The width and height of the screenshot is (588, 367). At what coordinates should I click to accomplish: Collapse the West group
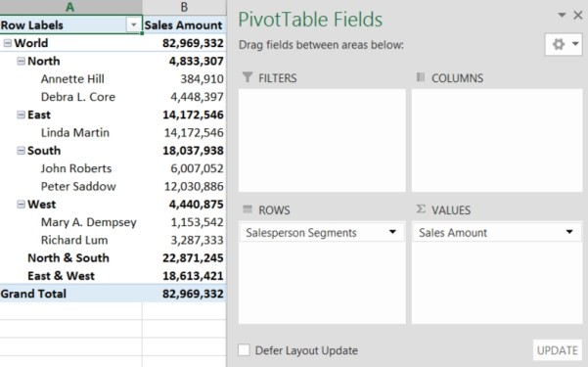tap(21, 205)
